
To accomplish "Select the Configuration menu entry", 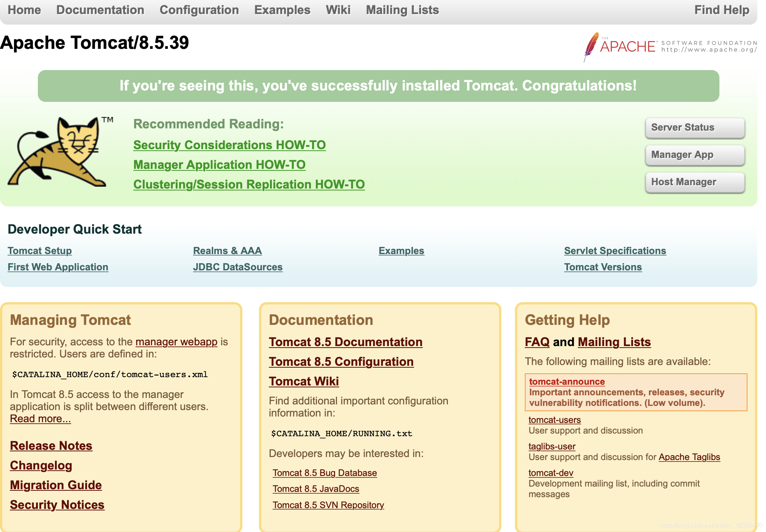I will click(200, 10).
